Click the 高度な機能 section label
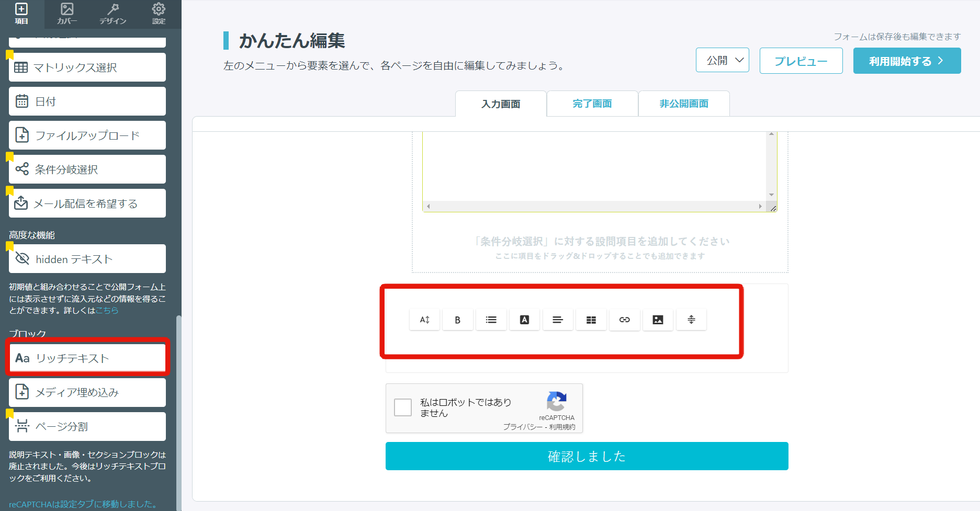This screenshot has height=511, width=980. click(x=32, y=235)
